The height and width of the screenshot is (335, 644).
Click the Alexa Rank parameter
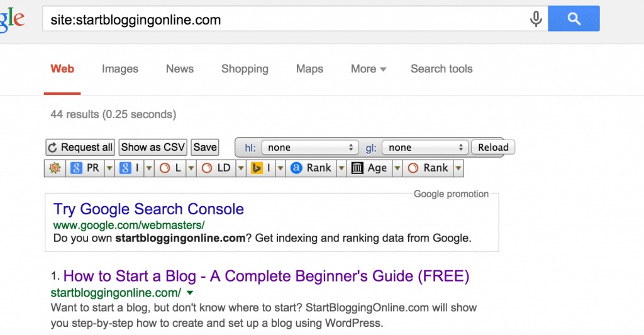click(x=311, y=168)
